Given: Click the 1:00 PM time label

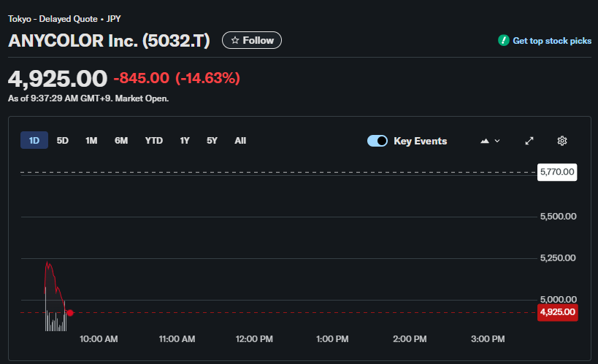Looking at the screenshot, I should [332, 339].
